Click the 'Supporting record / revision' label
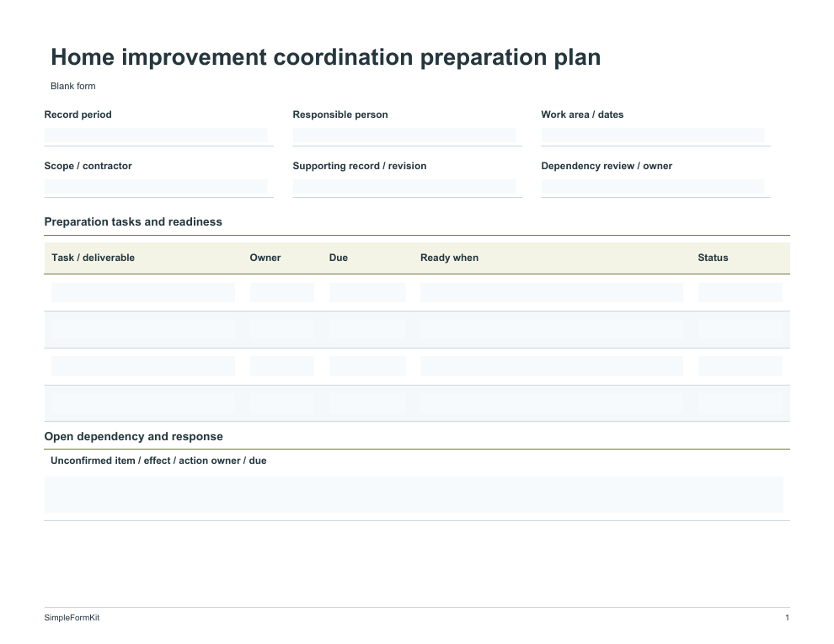This screenshot has width=834, height=644. (x=359, y=166)
